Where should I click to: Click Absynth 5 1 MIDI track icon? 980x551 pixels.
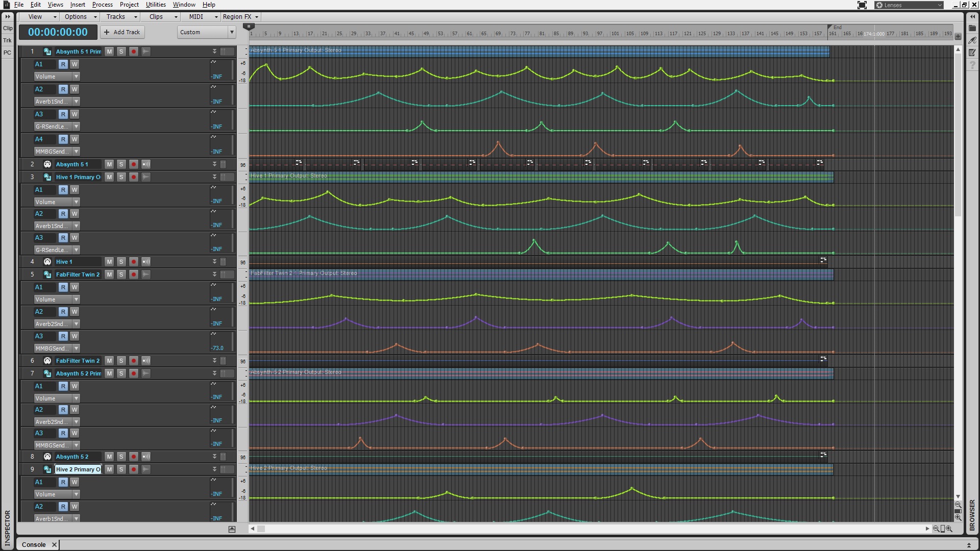pos(47,164)
